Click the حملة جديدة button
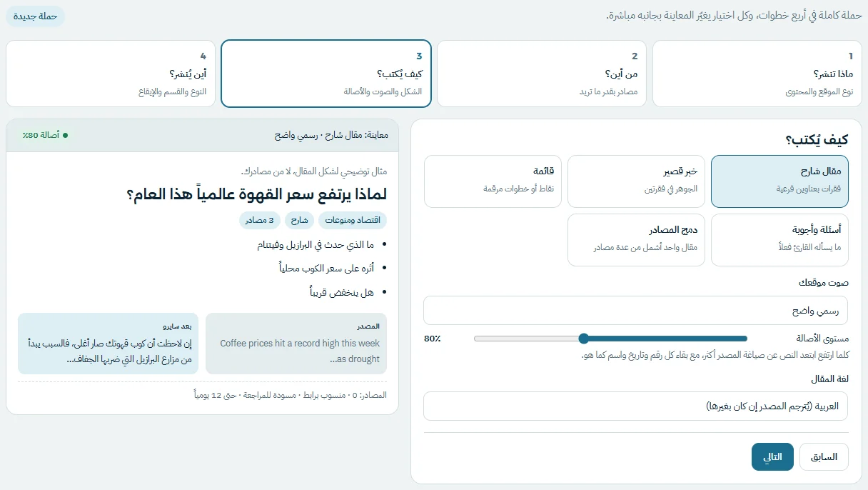The width and height of the screenshot is (868, 490). click(x=35, y=16)
